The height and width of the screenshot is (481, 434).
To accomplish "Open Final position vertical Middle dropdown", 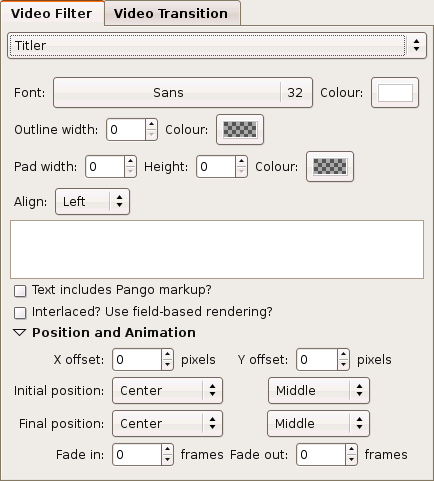I will pyautogui.click(x=318, y=423).
